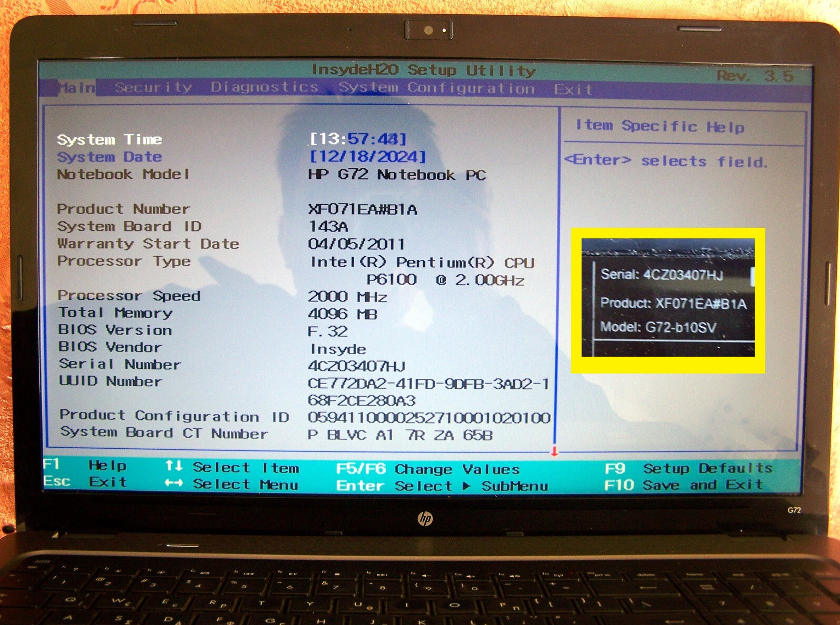Click the InsydeH20 Setup Utility title
Viewport: 840px width, 625px height.
(x=424, y=70)
